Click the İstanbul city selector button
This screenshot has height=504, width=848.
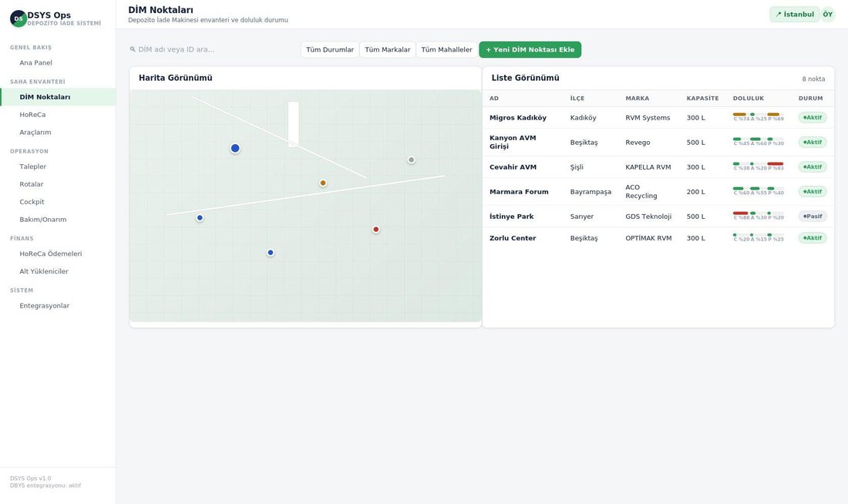795,15
